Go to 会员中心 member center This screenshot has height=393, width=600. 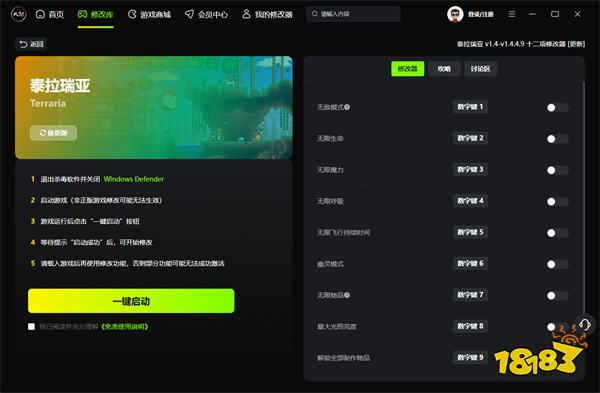(206, 15)
